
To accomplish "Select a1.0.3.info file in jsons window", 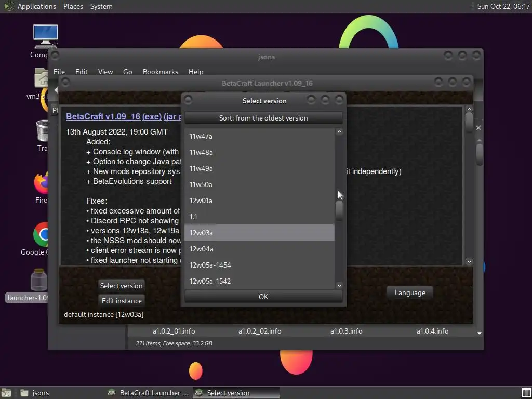I will pos(346,331).
